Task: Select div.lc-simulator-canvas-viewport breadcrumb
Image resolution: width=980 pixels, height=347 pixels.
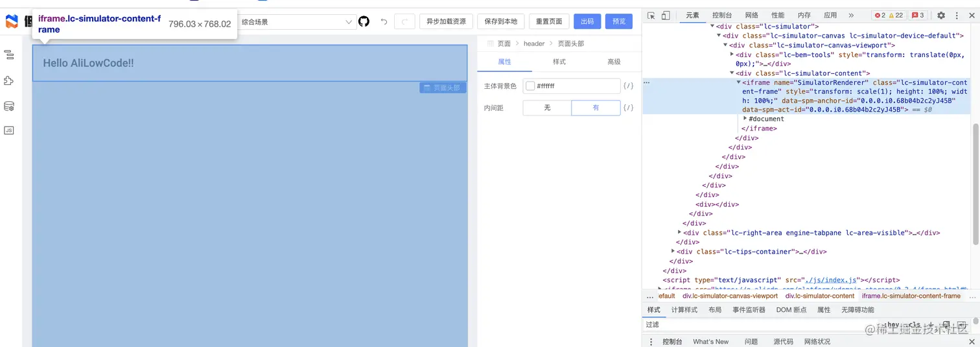Action: [730, 296]
